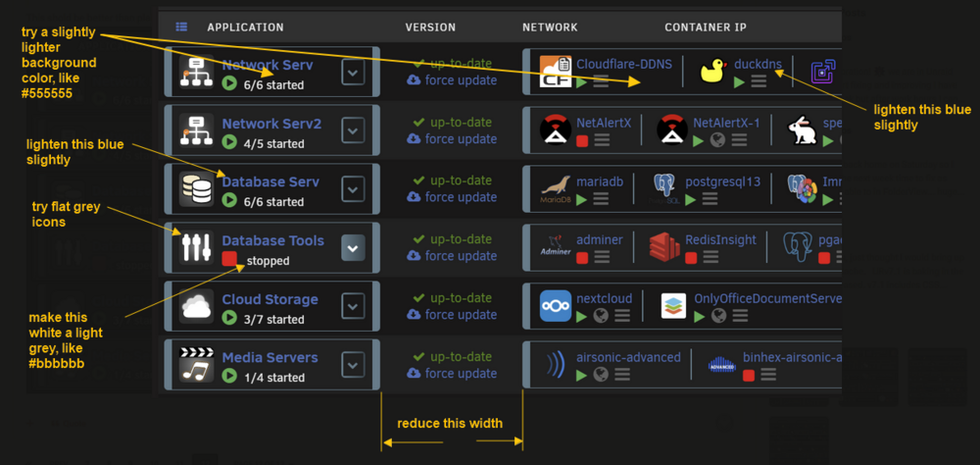Click the Database Tools sliders icon
980x465 pixels.
[196, 247]
